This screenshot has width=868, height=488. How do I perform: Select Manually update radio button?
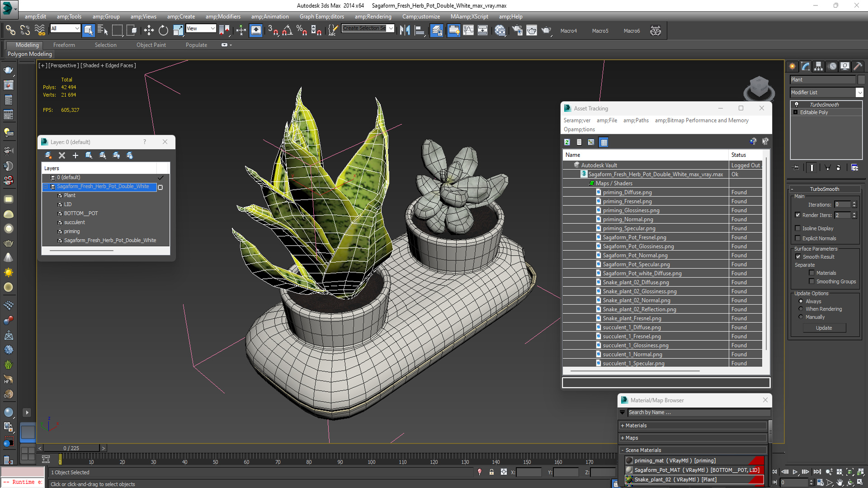[801, 317]
